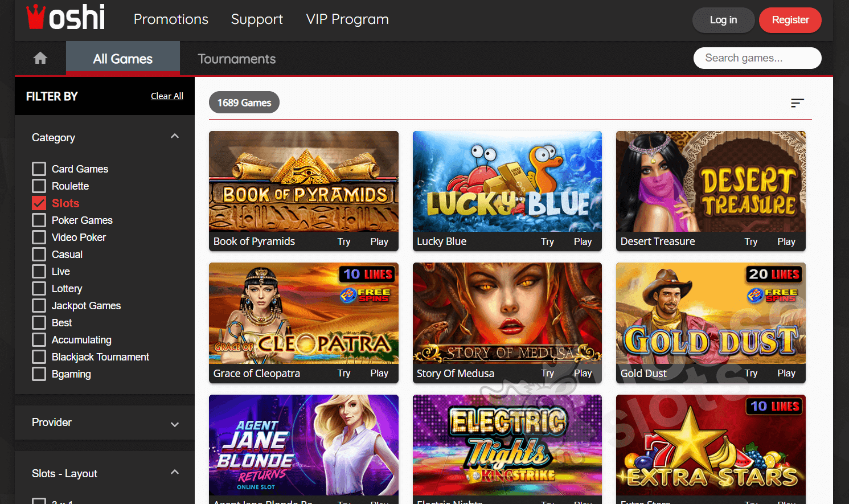
Task: Click Play for Grace of Cleopatra
Action: tap(379, 373)
